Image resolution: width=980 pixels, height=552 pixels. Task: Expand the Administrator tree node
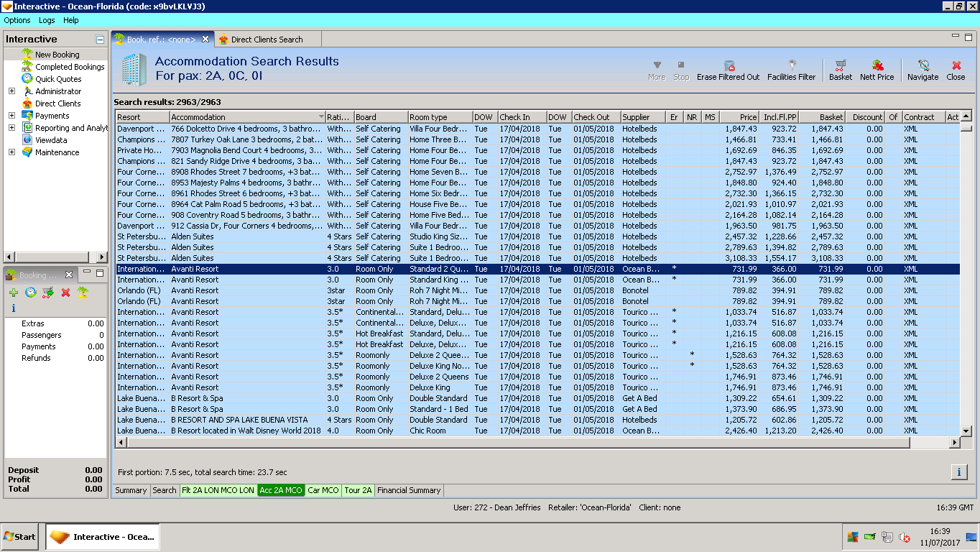[x=11, y=91]
